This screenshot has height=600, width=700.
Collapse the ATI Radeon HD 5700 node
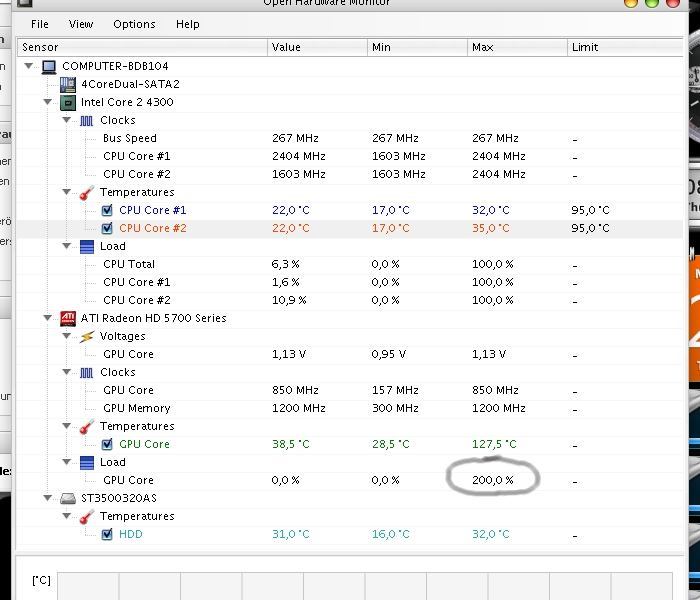pyautogui.click(x=48, y=318)
